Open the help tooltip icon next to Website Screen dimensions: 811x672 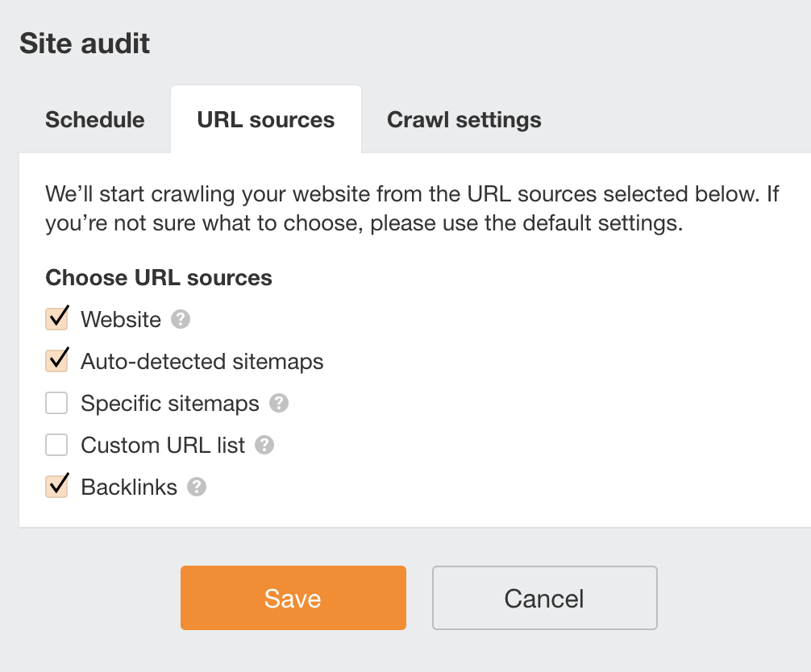click(x=181, y=320)
